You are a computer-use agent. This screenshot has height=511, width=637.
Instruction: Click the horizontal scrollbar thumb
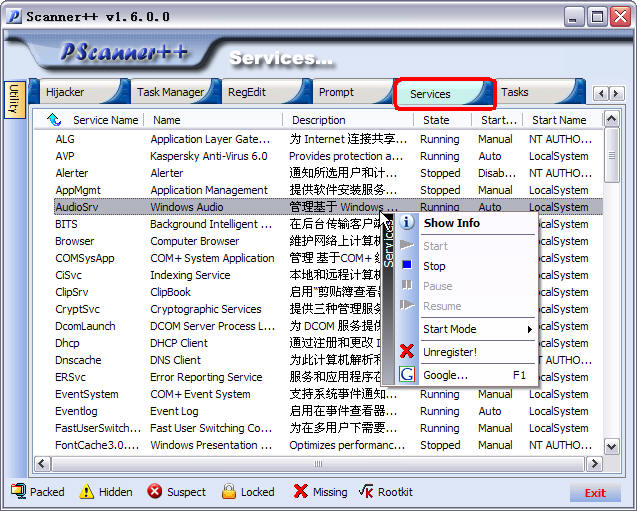click(318, 463)
